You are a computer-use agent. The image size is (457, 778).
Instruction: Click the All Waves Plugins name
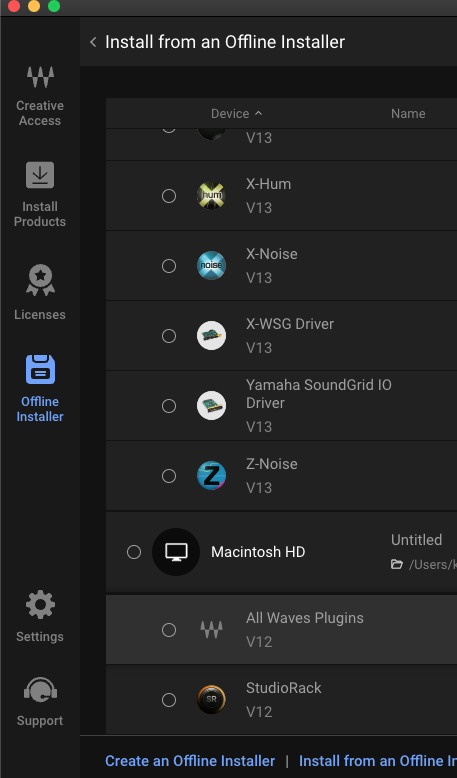pos(305,618)
